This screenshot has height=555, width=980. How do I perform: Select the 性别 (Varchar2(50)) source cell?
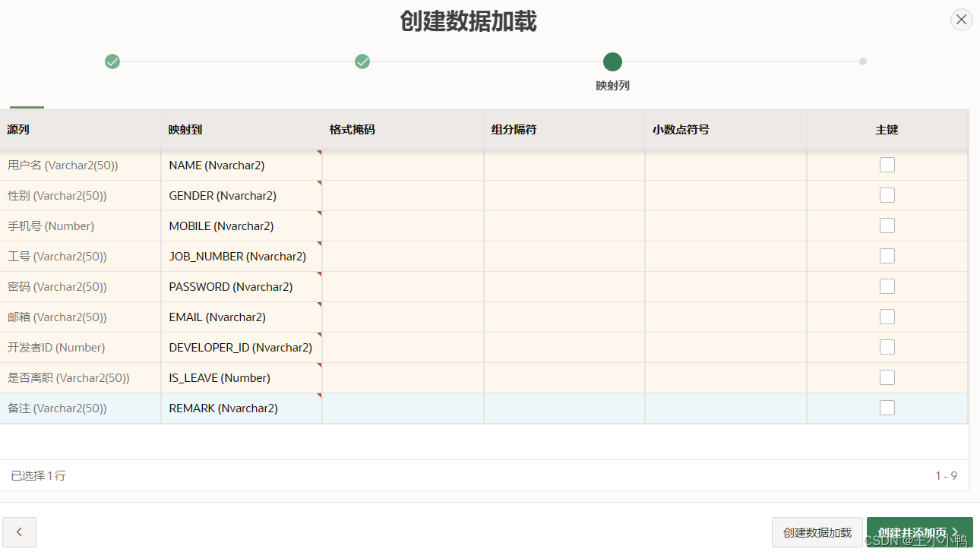(80, 195)
